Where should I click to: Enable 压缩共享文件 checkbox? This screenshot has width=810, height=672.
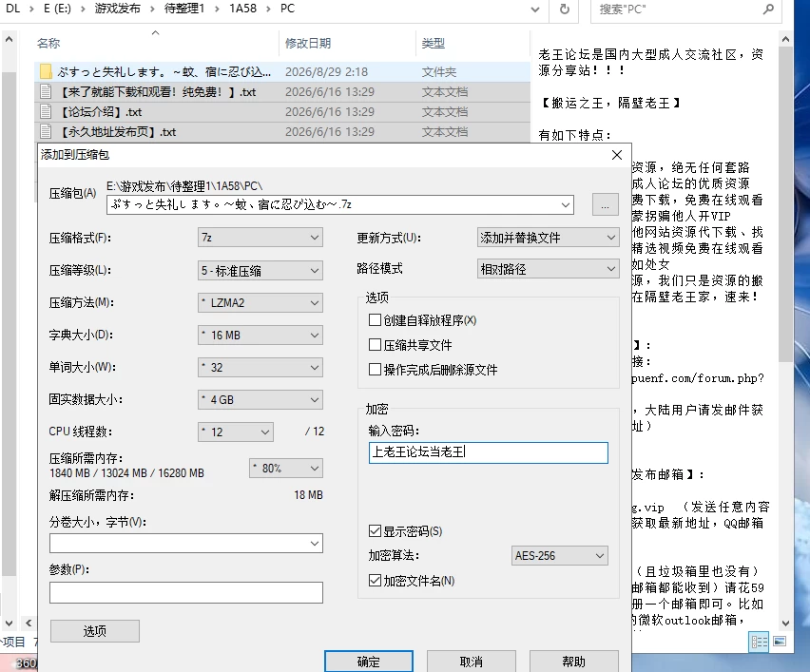click(x=375, y=344)
